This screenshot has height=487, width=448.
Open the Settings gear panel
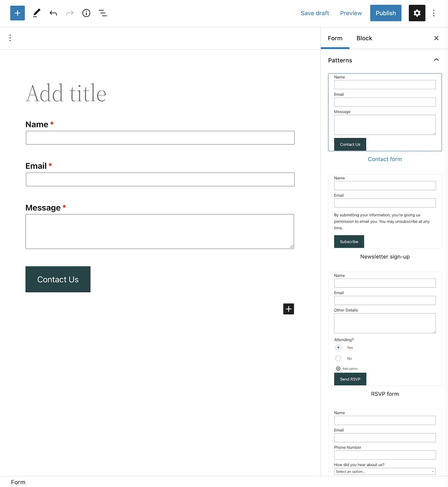(417, 13)
